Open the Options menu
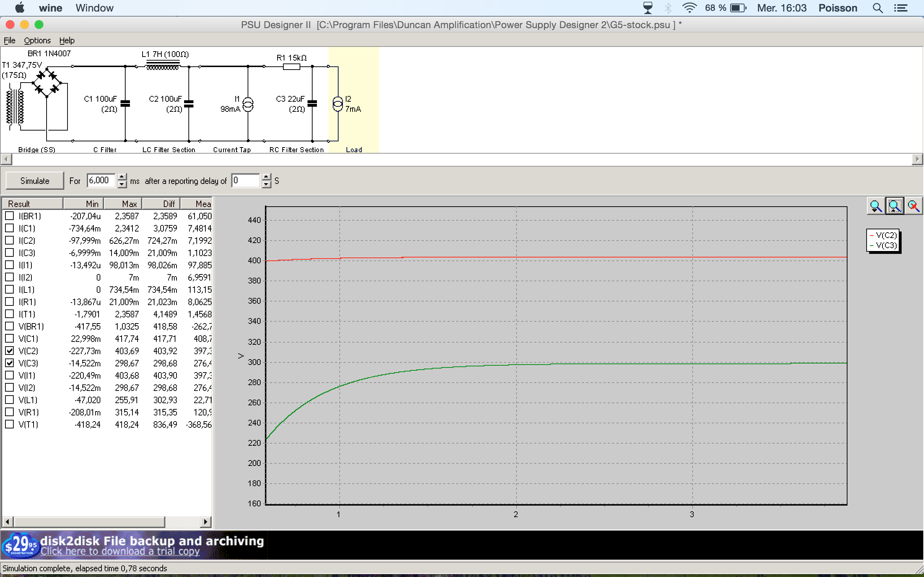 (x=37, y=40)
